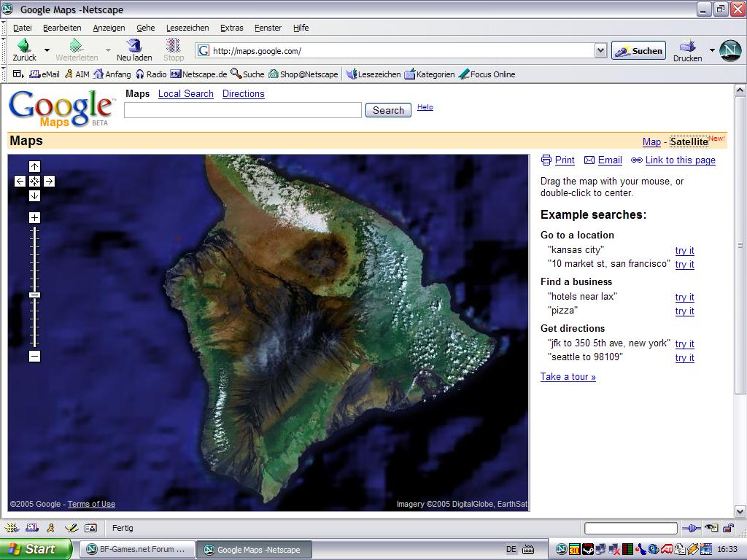Open AIM from personal toolbar
Viewport: 747px width, 560px height.
pyautogui.click(x=77, y=74)
